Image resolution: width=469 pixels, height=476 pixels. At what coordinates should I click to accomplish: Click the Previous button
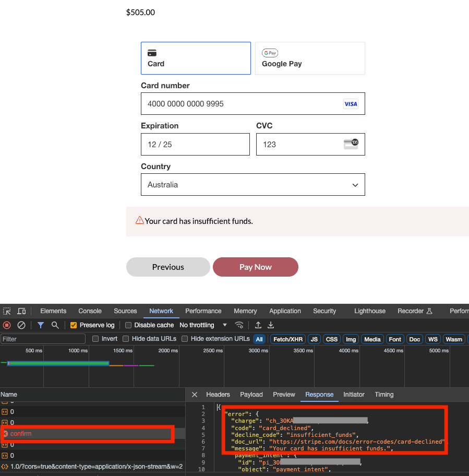(x=168, y=267)
